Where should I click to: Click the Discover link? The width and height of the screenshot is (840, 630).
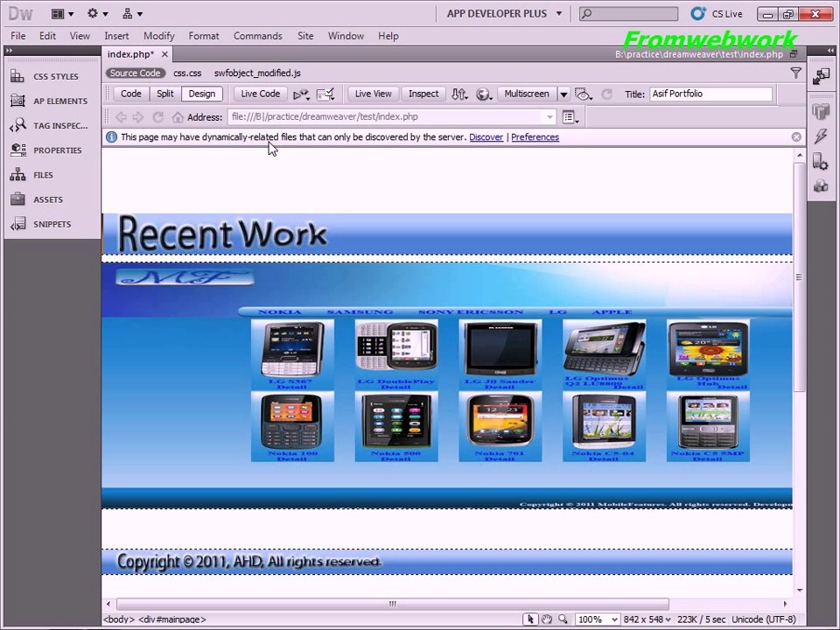(486, 137)
